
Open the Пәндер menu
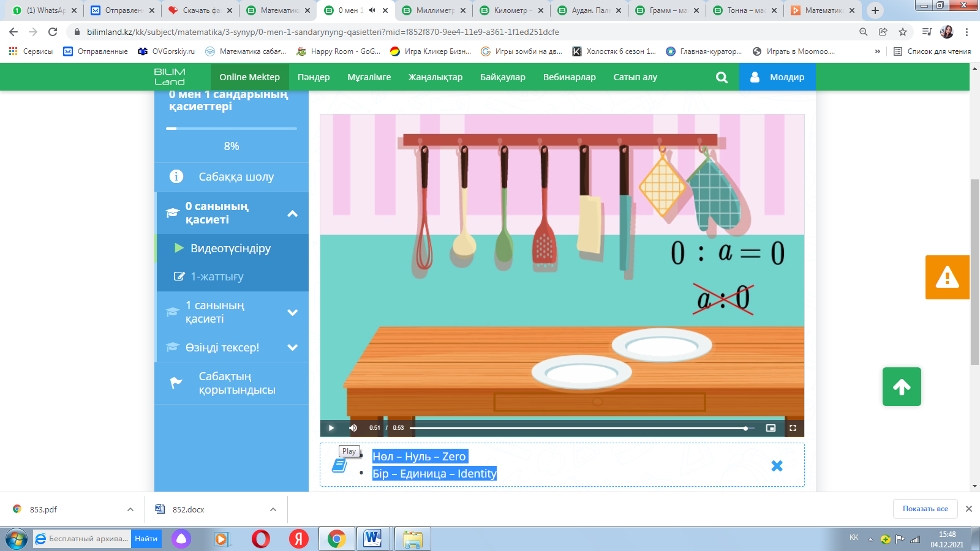coord(314,77)
